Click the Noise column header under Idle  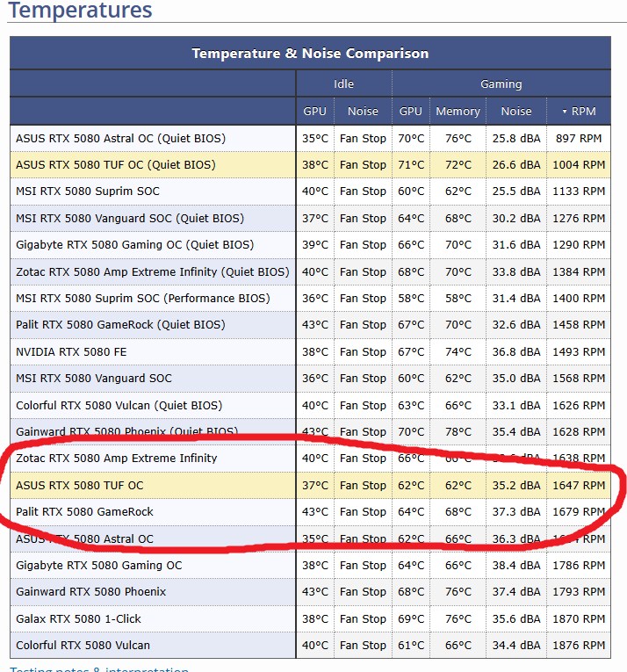tap(363, 112)
